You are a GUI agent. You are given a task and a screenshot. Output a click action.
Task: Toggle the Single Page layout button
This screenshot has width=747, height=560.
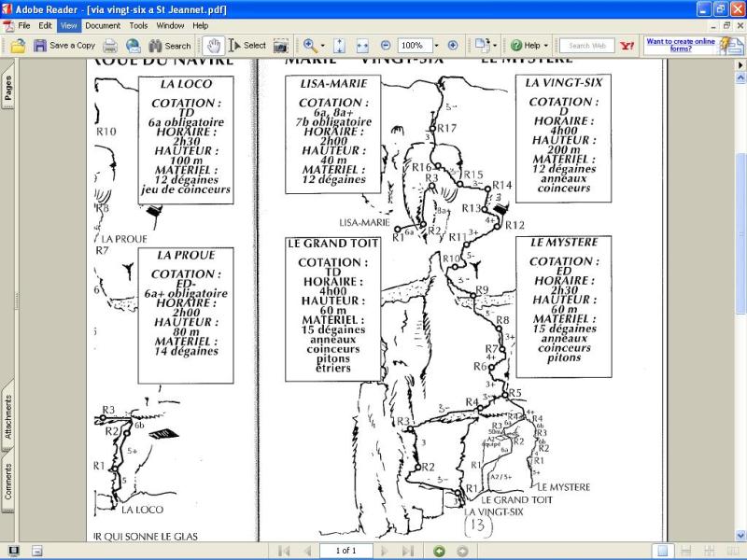coord(663,551)
